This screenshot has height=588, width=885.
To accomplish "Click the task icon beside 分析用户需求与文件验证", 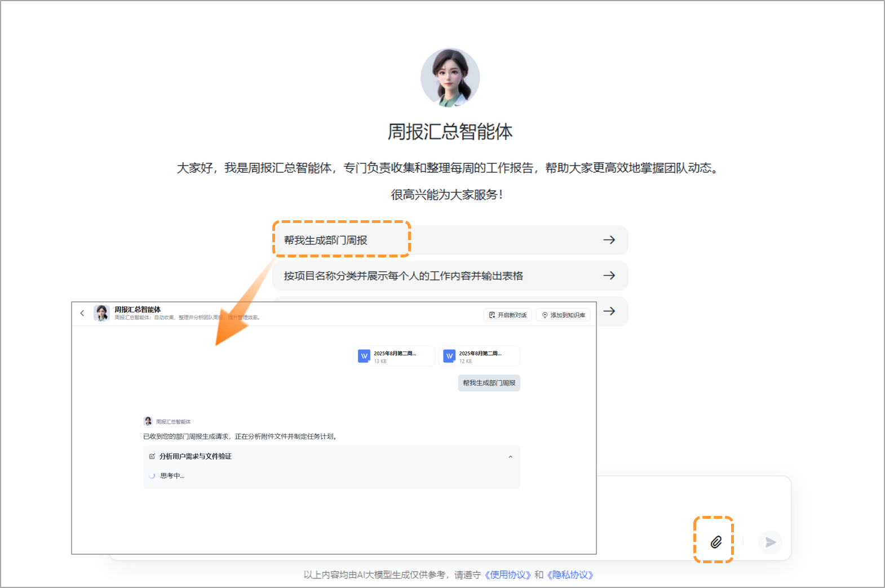I will (x=152, y=456).
